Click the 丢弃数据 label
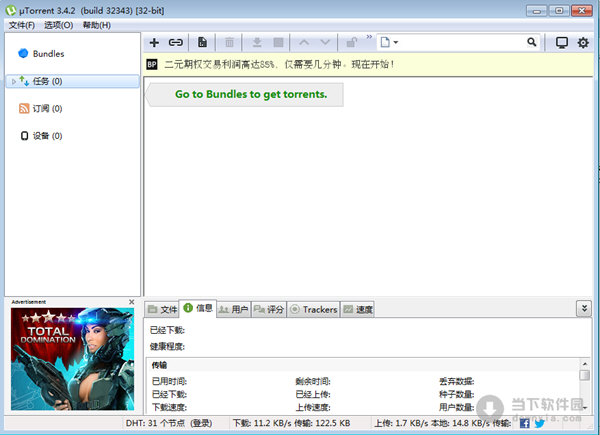The width and height of the screenshot is (600, 435). (x=457, y=381)
